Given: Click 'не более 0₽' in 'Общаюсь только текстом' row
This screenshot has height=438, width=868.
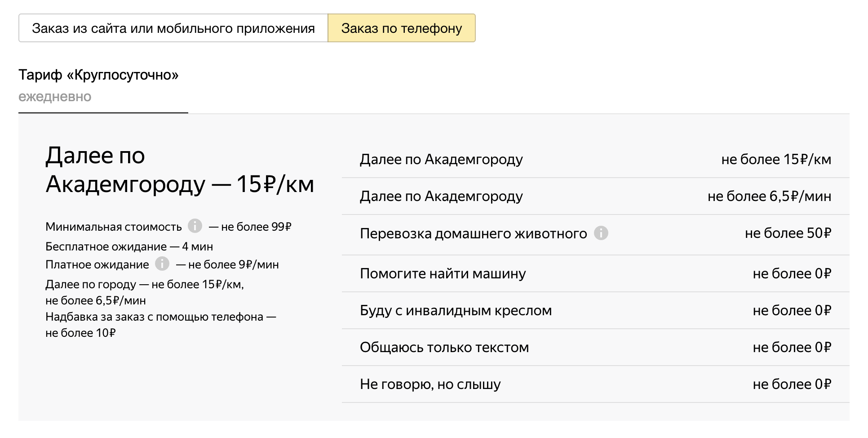Looking at the screenshot, I should tap(792, 347).
